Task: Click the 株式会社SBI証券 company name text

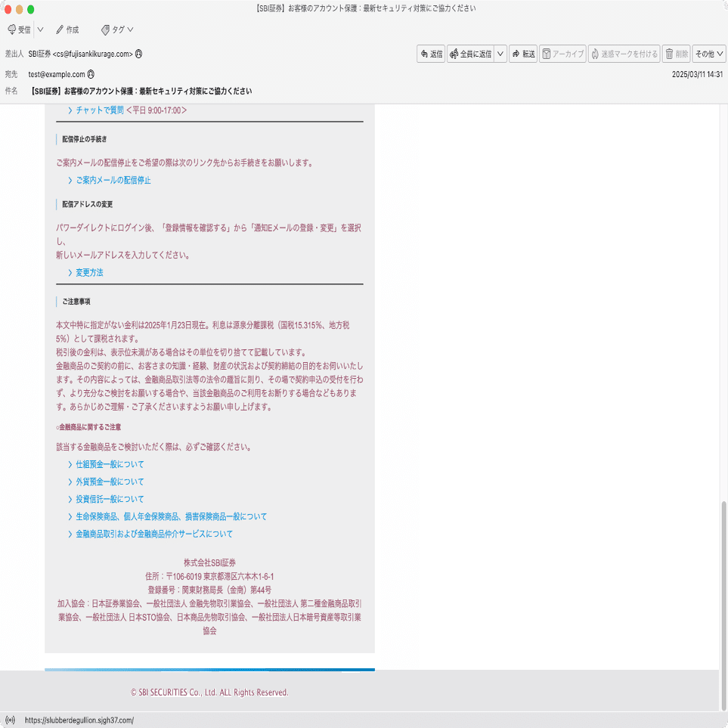Action: click(x=210, y=562)
